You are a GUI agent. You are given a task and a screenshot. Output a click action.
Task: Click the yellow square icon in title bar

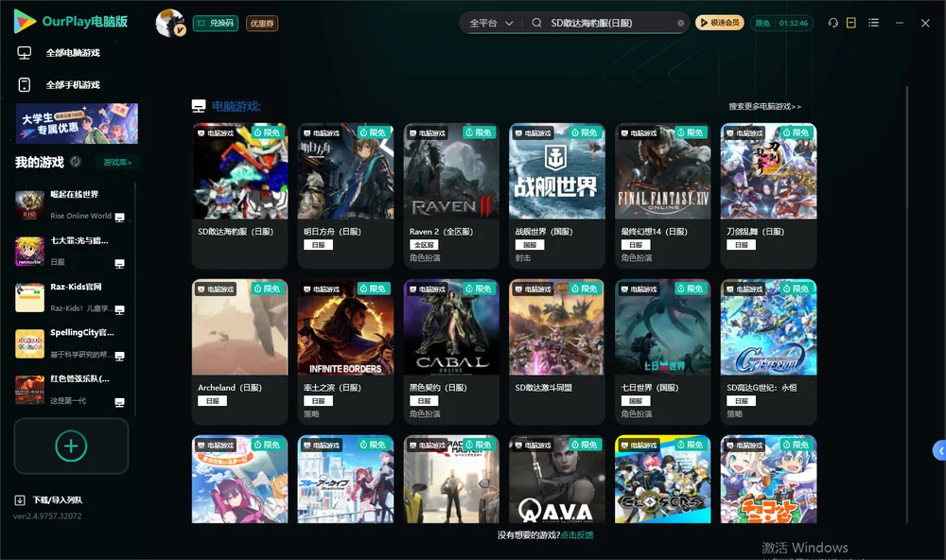[x=851, y=23]
